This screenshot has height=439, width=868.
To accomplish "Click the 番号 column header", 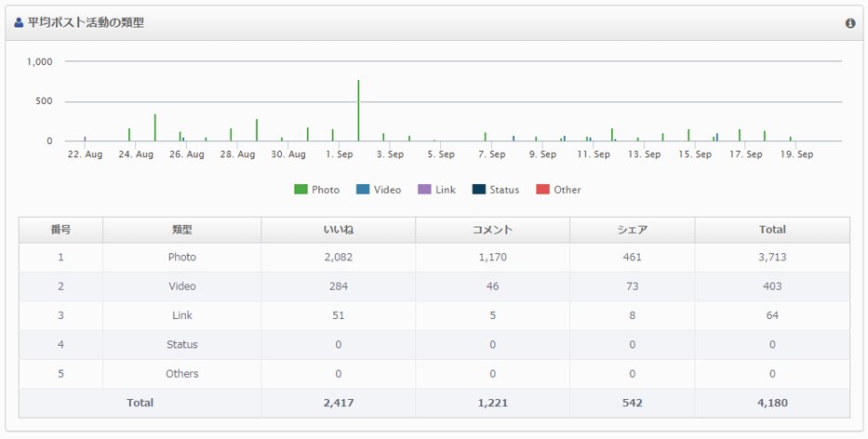I will (x=60, y=230).
